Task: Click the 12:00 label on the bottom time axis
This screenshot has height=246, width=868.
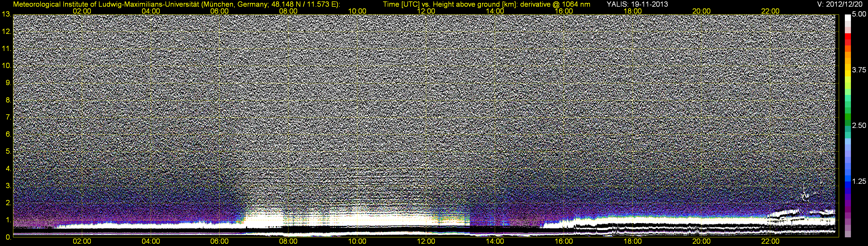Action: pyautogui.click(x=426, y=242)
